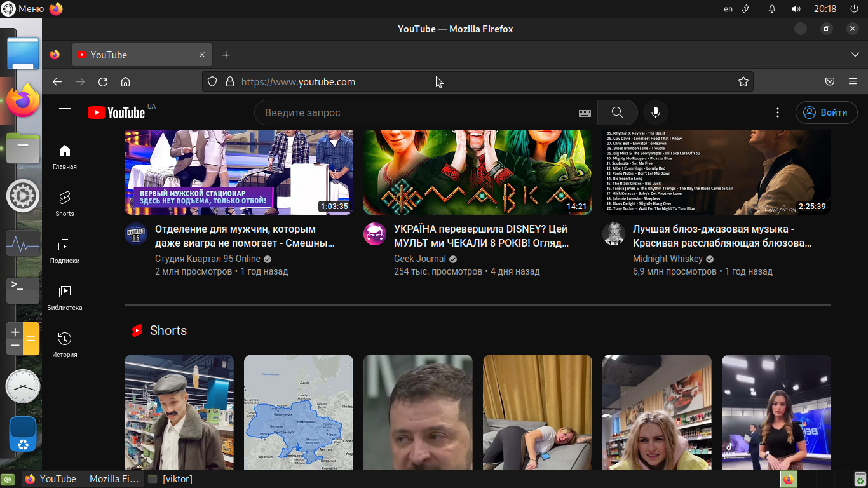Image resolution: width=868 pixels, height=488 pixels.
Task: Open the Geek Journal channel link
Action: click(420, 259)
